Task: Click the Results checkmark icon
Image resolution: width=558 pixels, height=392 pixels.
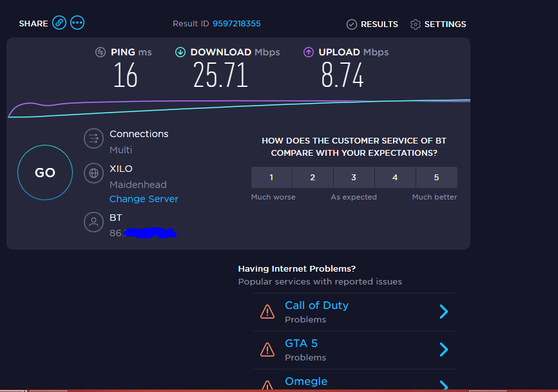Action: point(351,24)
